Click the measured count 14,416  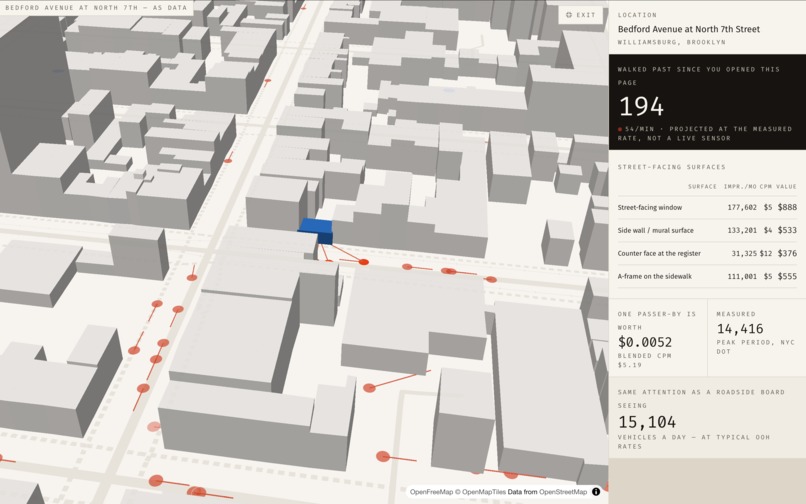click(x=740, y=329)
